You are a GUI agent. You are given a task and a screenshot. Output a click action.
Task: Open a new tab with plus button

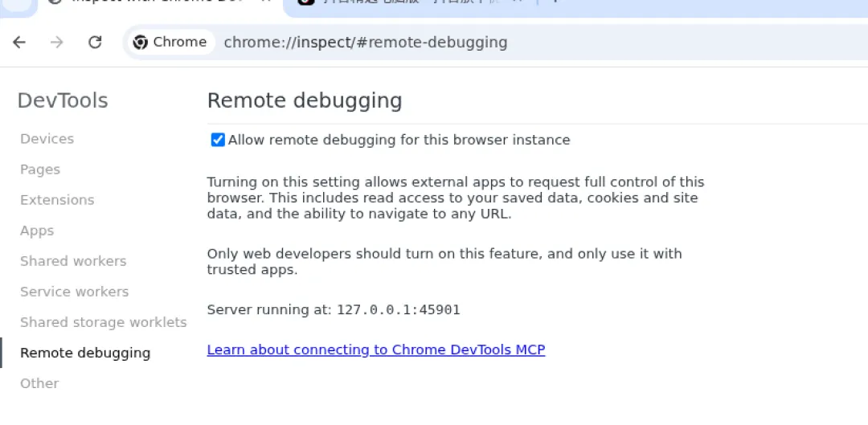(x=555, y=2)
